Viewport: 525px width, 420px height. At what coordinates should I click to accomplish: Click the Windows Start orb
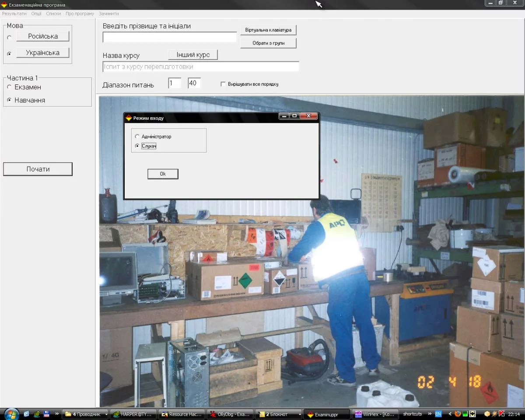click(10, 414)
